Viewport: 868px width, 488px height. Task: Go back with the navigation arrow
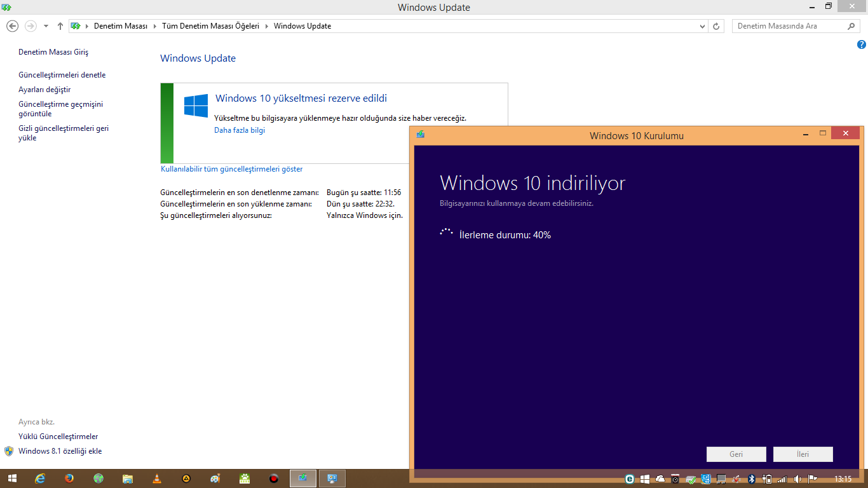tap(12, 26)
